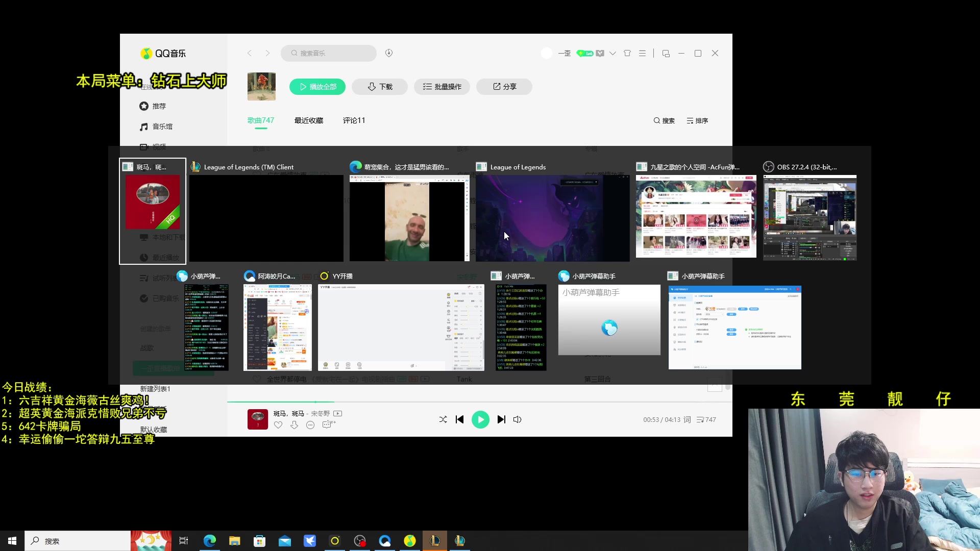Skip to the next track
This screenshot has width=980, height=551.
pos(501,419)
